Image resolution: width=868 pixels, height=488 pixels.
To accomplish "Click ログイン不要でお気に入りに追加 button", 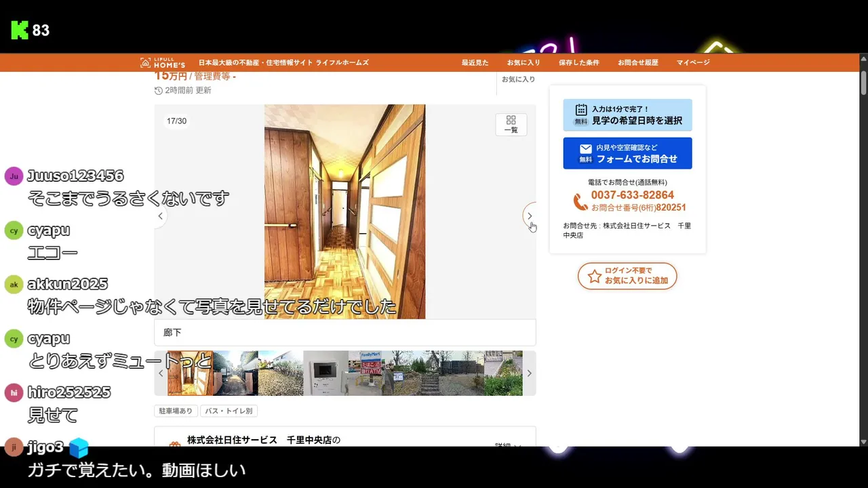I will pyautogui.click(x=627, y=276).
